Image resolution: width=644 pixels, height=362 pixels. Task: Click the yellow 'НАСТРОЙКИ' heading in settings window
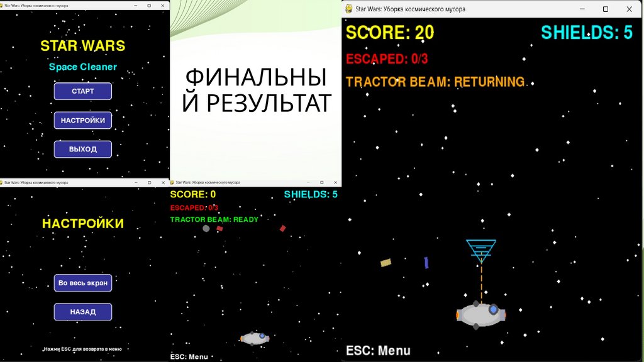tap(83, 223)
